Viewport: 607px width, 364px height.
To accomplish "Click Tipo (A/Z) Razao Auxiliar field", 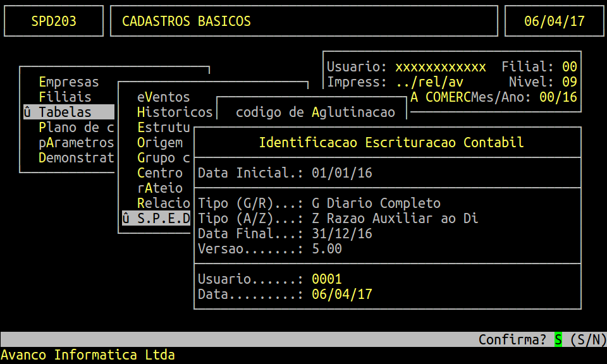I will click(395, 219).
